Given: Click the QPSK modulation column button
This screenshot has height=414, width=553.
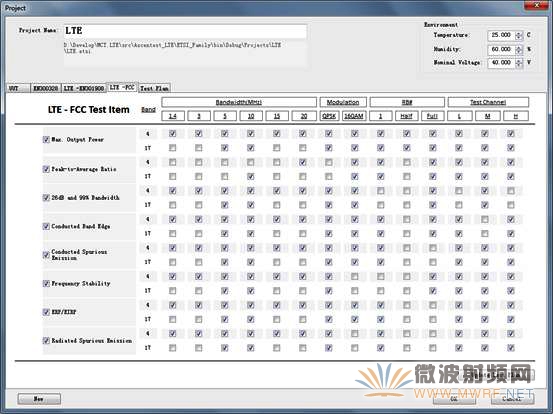Looking at the screenshot, I should click(x=329, y=116).
